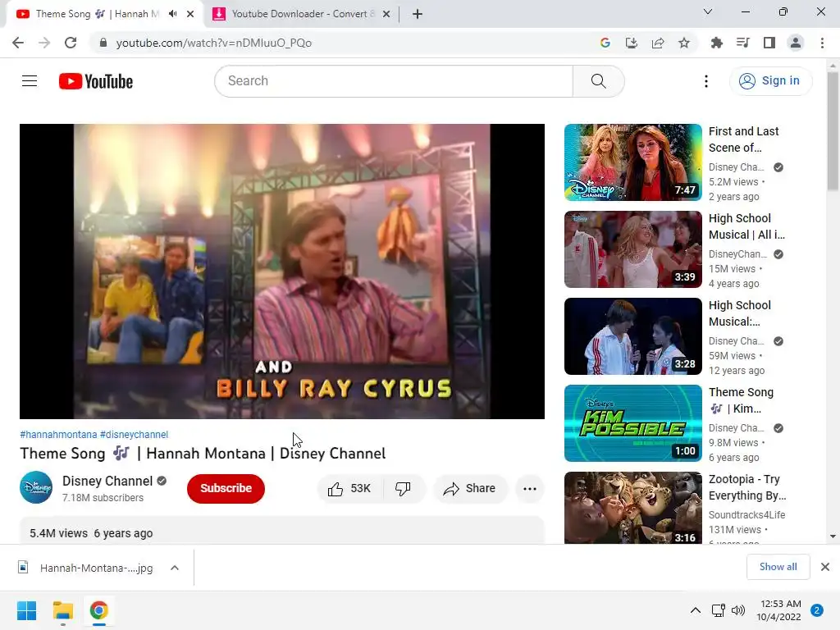Image resolution: width=840 pixels, height=630 pixels.
Task: Open First and Last Scene thumbnail
Action: (632, 162)
